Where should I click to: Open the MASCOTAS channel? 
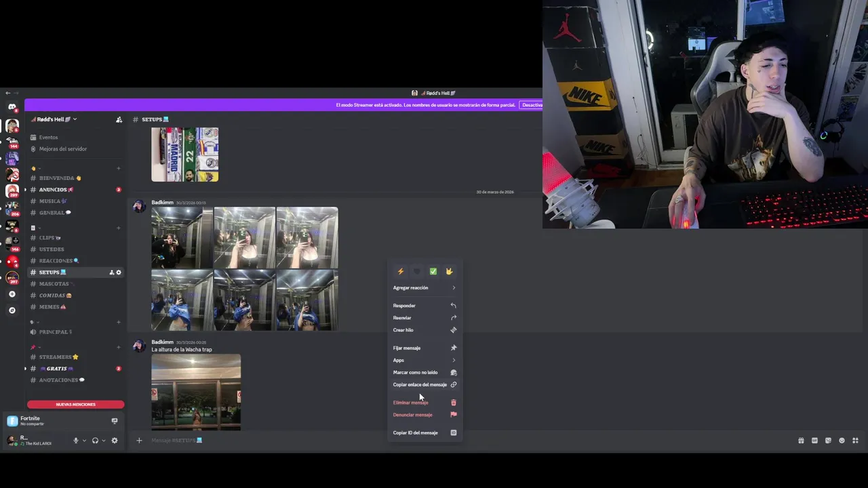click(x=75, y=284)
